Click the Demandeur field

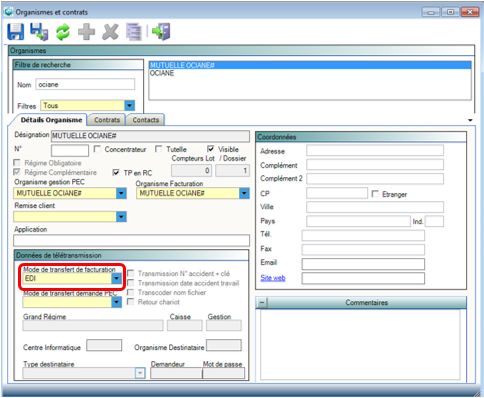click(x=176, y=373)
